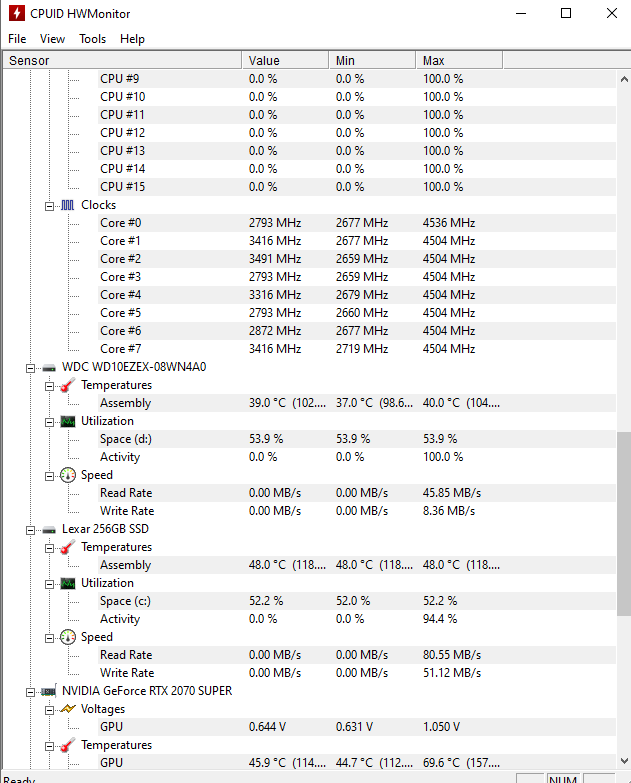631x783 pixels.
Task: Collapse the NVIDIA GeForce RTX 2070 SUPER node
Action: click(x=30, y=692)
